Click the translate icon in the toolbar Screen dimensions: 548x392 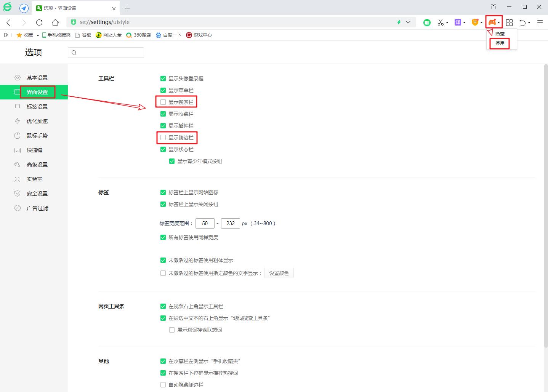[x=458, y=22]
